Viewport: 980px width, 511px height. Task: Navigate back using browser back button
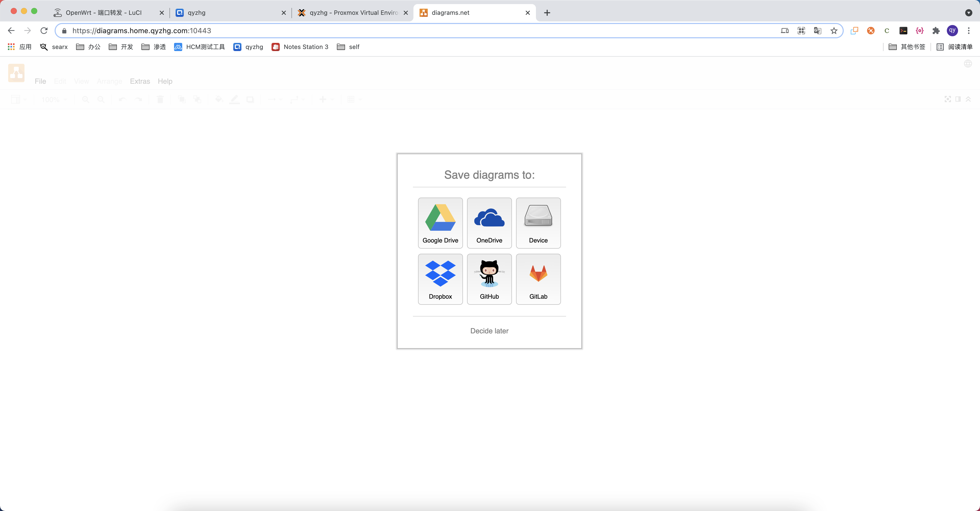[12, 30]
